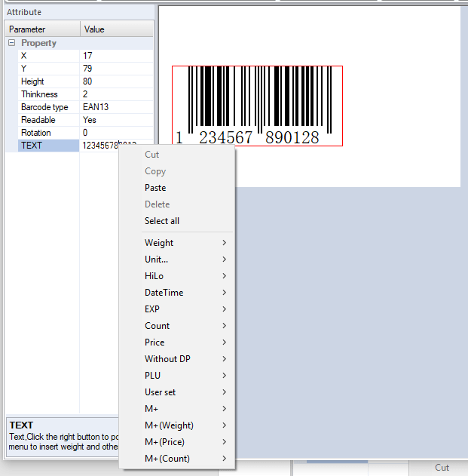This screenshot has width=468, height=476.
Task: Choose Select all in context menu
Action: pyautogui.click(x=176, y=221)
